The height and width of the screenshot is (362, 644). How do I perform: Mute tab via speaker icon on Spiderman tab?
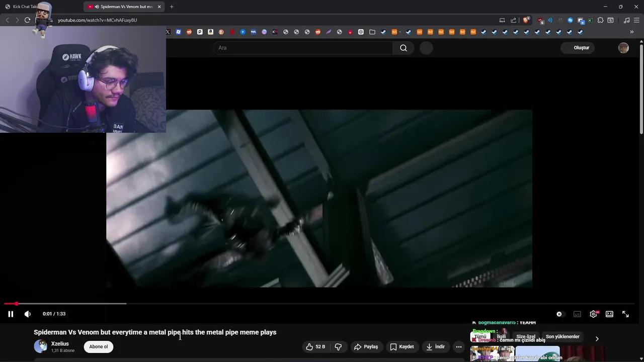coord(96,7)
